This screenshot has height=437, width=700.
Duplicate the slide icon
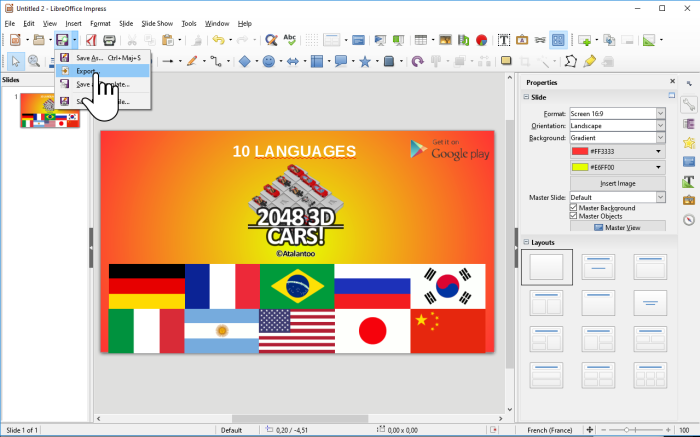click(609, 40)
